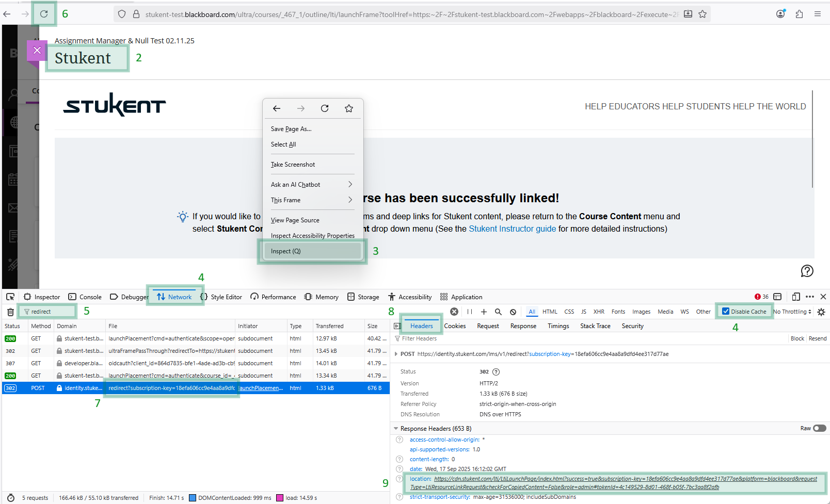The width and height of the screenshot is (830, 504).
Task: Click the Block button
Action: [x=797, y=338]
